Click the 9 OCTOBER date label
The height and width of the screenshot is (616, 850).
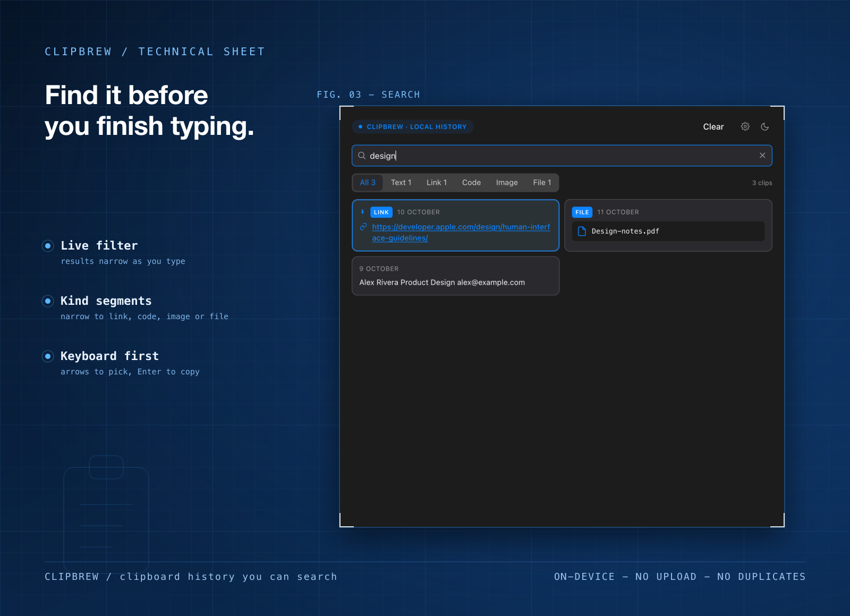pos(379,269)
